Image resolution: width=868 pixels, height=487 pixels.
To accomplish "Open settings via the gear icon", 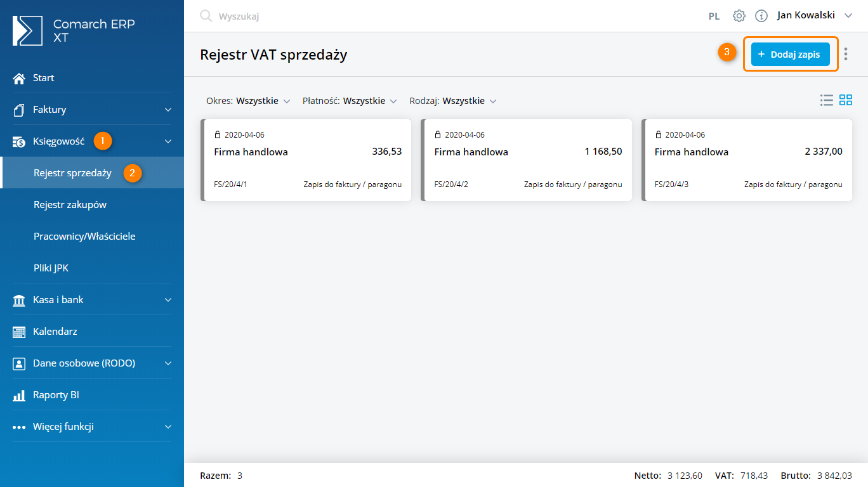I will [x=739, y=16].
